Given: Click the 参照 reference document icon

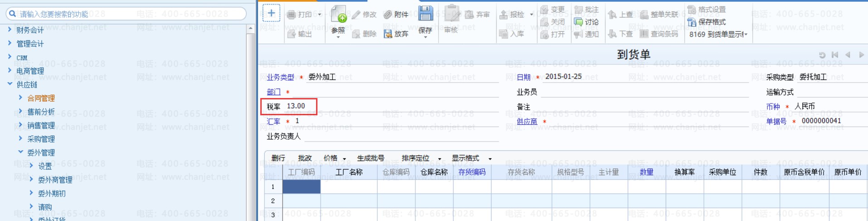Looking at the screenshot, I should [338, 15].
